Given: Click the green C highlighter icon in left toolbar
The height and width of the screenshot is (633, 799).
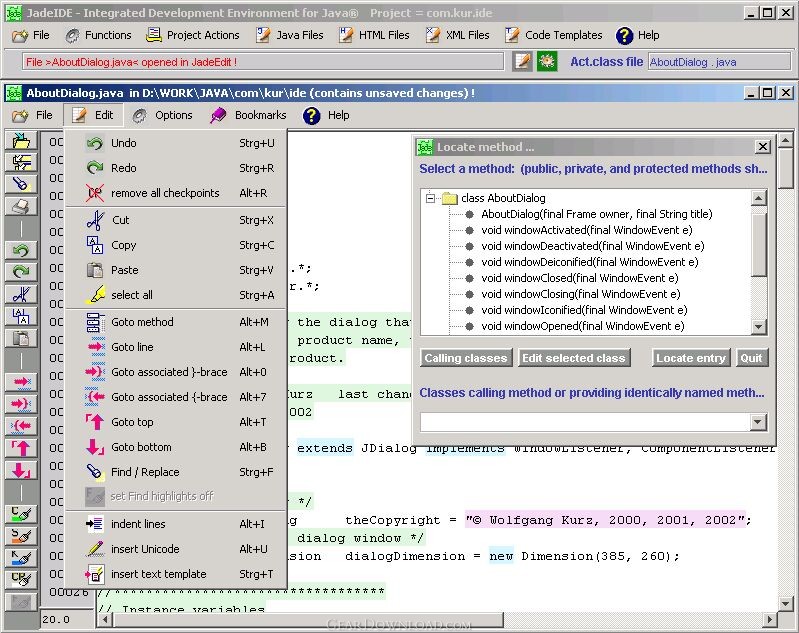Looking at the screenshot, I should (x=21, y=514).
